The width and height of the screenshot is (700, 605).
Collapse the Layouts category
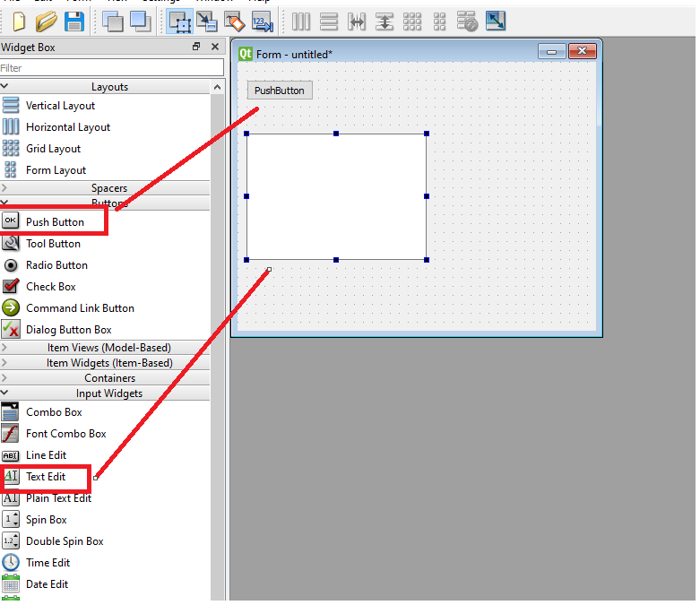coord(105,87)
